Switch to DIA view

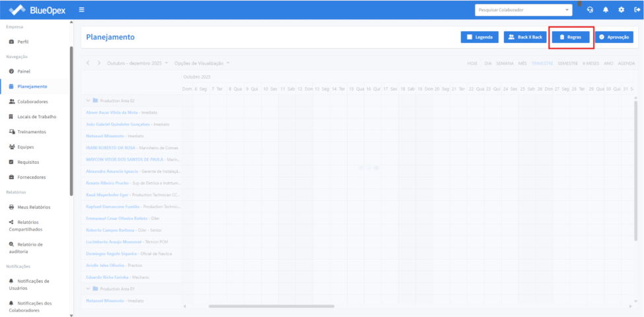pyautogui.click(x=488, y=63)
